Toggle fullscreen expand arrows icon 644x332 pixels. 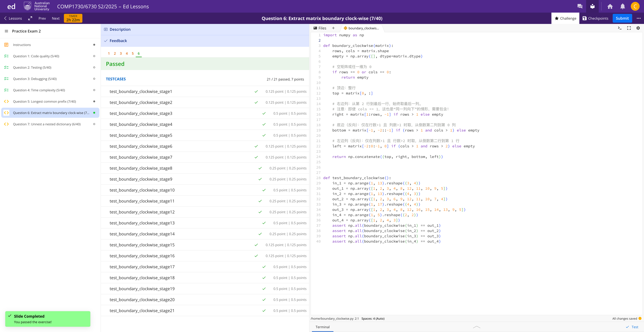pos(30,18)
